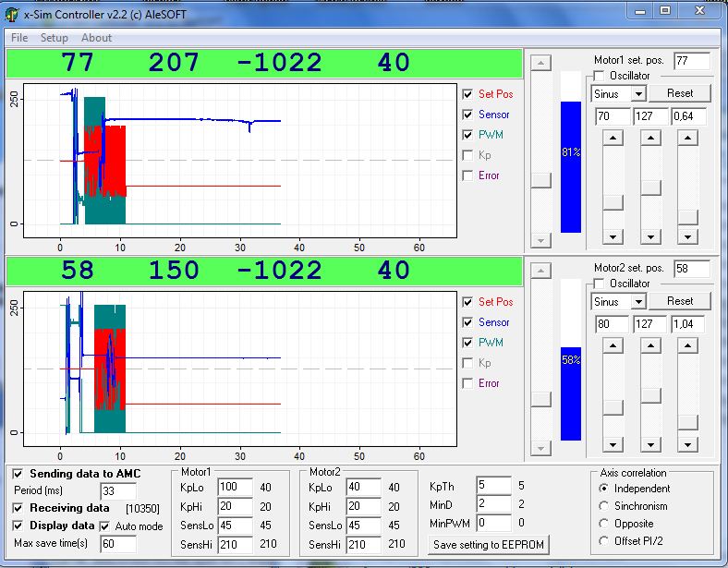Click Period (ms) input field

[118, 491]
